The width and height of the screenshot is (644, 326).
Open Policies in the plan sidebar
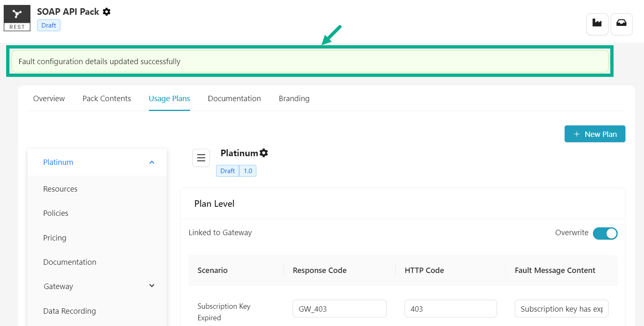tap(56, 213)
